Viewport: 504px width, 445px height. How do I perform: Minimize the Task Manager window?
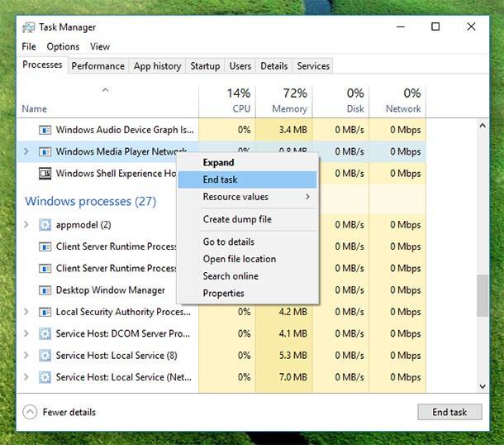[400, 26]
